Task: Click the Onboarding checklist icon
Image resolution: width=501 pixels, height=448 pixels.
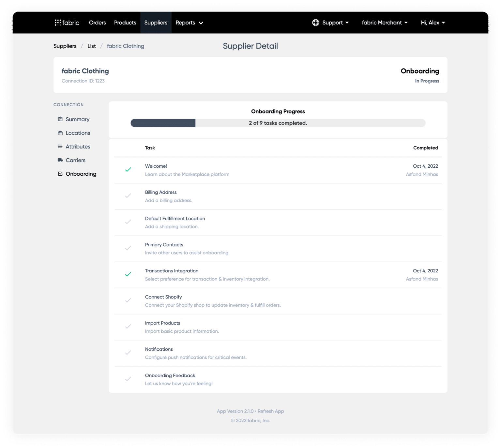Action: coord(60,174)
